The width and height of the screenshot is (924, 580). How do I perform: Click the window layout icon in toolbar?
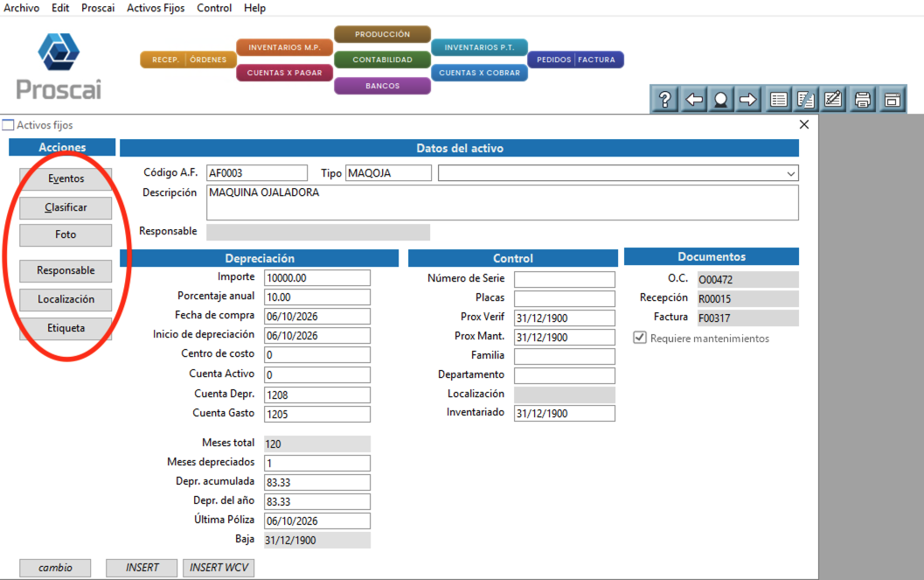(x=893, y=100)
